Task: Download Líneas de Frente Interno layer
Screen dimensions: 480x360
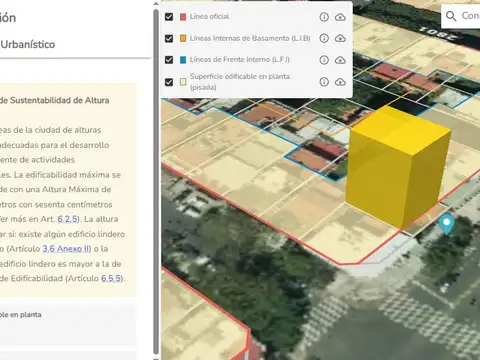Action: point(340,60)
